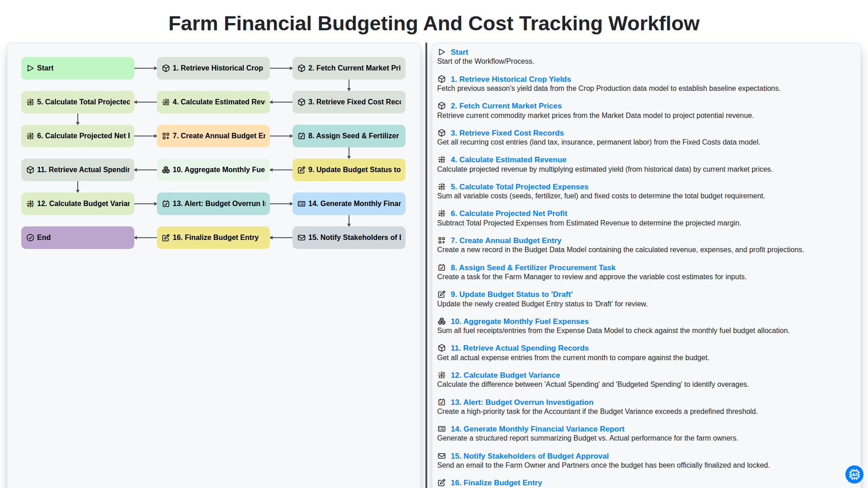Click the hash icon in node 5. Calculate Total Projected
868x488 pixels.
click(30, 102)
